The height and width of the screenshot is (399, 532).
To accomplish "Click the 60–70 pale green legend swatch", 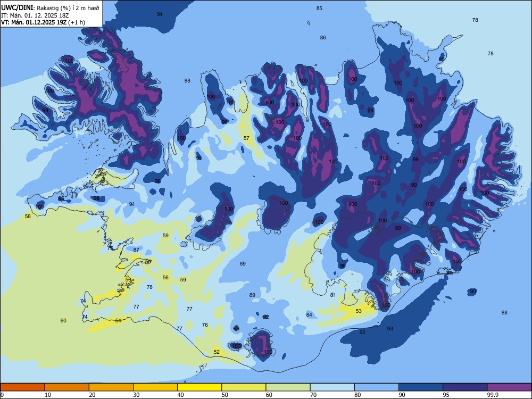I will (288, 387).
